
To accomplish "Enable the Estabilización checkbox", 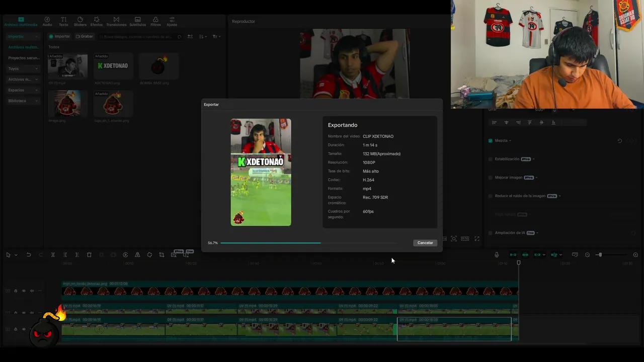I will point(491,159).
